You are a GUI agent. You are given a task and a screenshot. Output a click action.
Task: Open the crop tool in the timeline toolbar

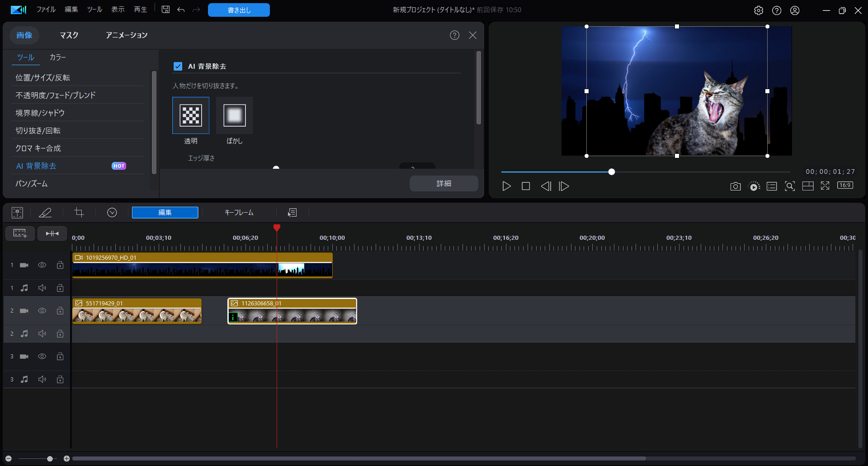(79, 213)
